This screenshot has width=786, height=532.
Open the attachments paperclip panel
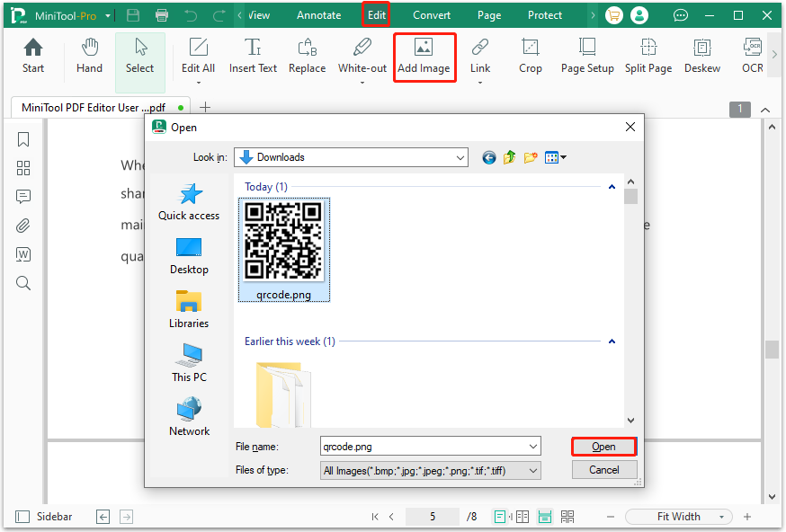(x=23, y=226)
